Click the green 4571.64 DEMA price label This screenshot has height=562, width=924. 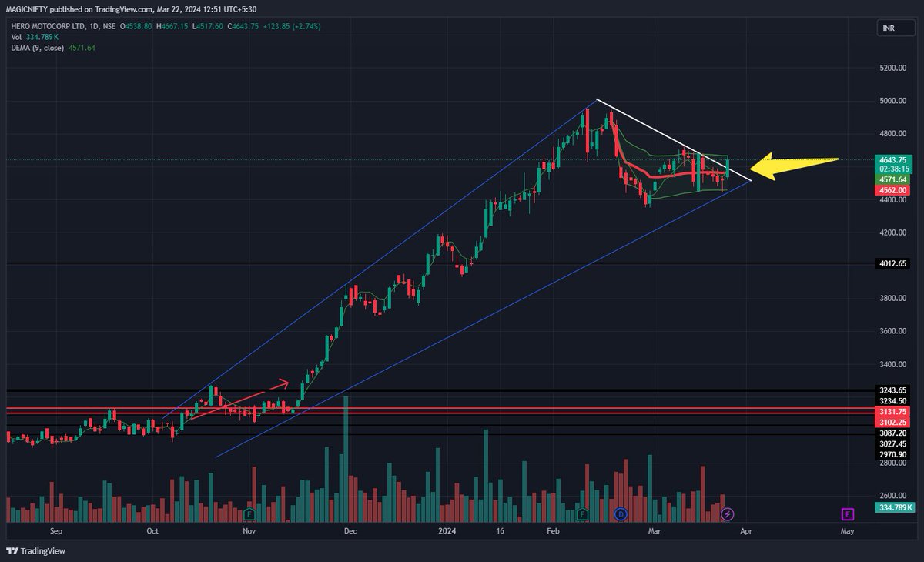click(x=894, y=179)
